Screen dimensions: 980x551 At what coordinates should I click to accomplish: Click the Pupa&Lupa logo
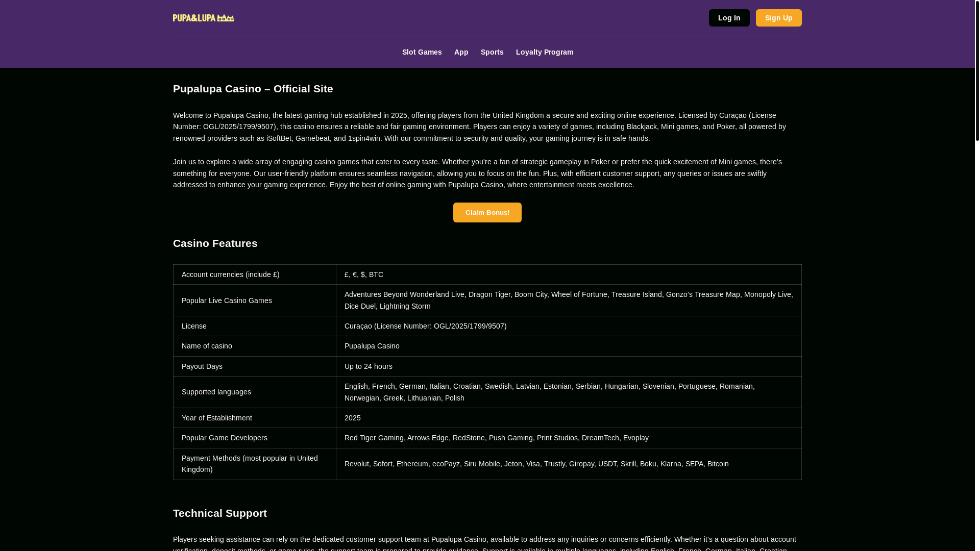click(x=203, y=18)
